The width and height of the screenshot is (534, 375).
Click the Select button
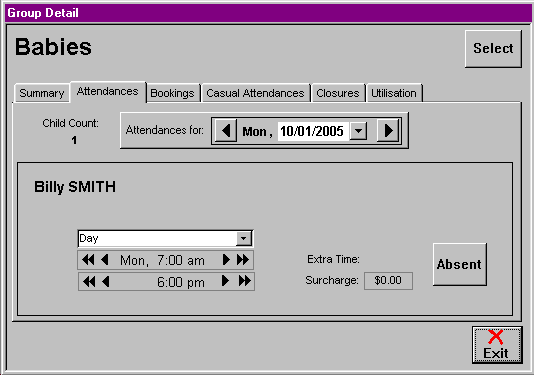pos(493,49)
